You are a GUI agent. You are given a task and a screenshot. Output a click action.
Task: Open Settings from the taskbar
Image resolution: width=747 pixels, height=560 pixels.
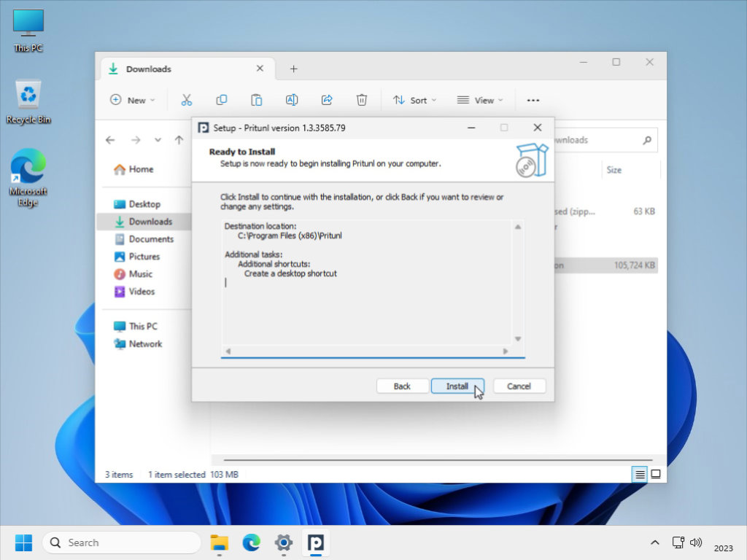point(284,542)
